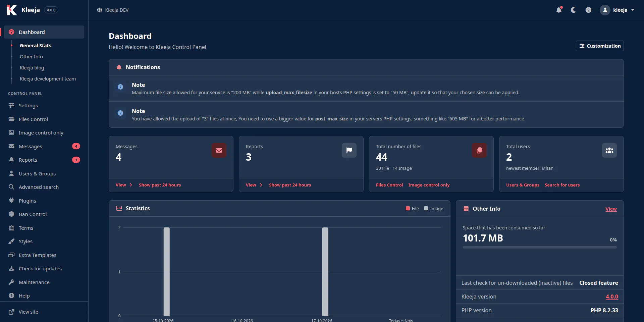Click the Advanced search magnifier icon
644x322 pixels.
(11, 187)
